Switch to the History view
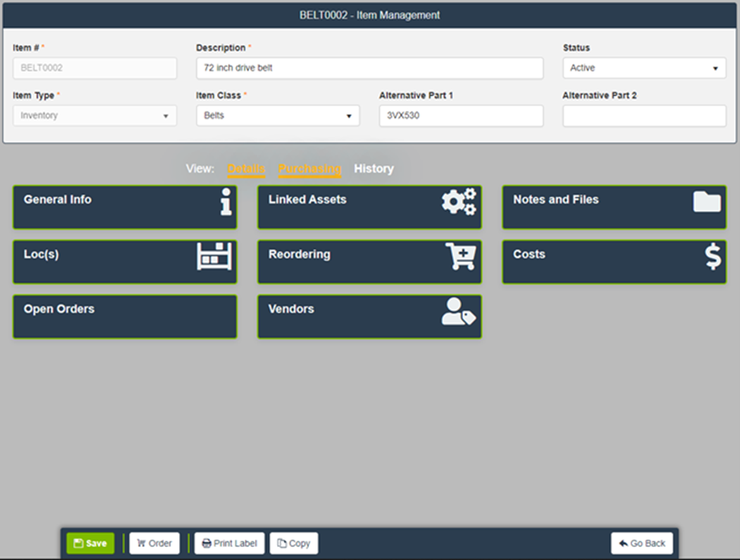 373,168
